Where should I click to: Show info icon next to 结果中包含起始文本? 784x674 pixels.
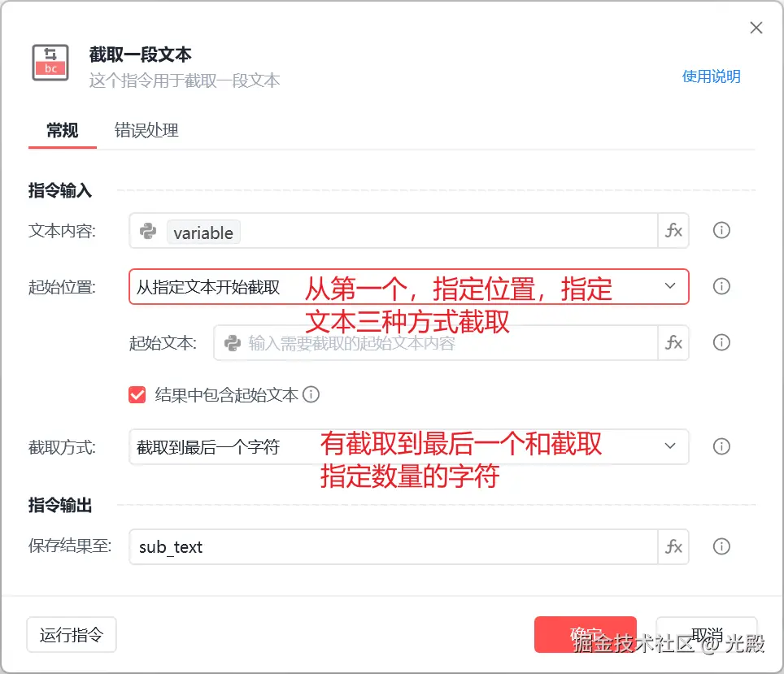pyautogui.click(x=311, y=394)
